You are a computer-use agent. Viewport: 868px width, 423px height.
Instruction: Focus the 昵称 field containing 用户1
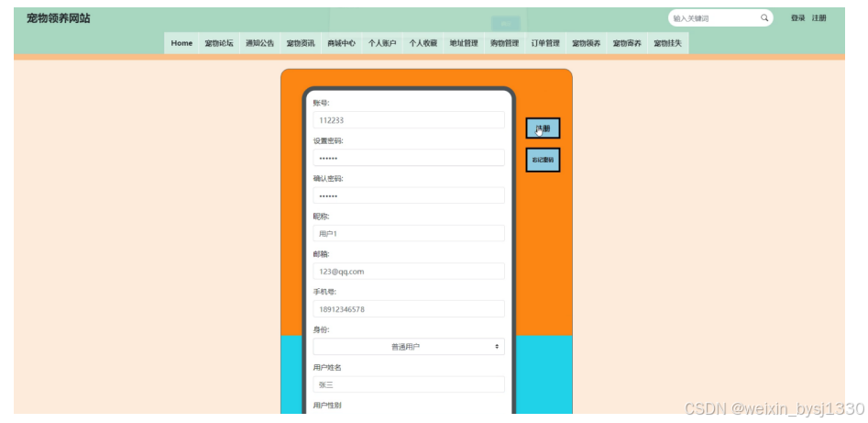coord(409,233)
